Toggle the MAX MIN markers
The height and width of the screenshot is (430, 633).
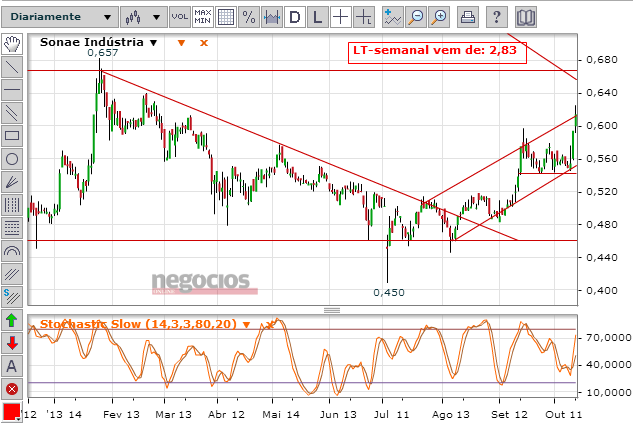tap(203, 17)
